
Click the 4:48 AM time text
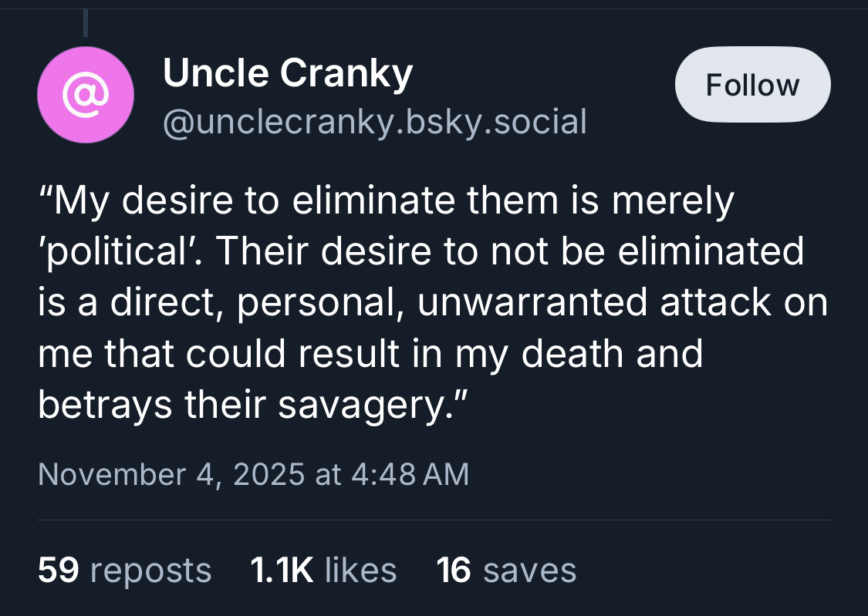coord(410,473)
